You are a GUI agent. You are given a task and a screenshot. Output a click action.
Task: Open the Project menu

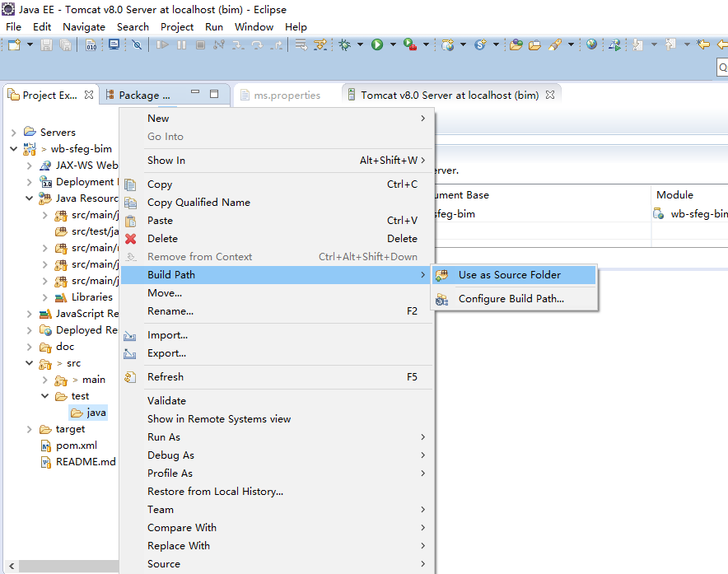(177, 27)
